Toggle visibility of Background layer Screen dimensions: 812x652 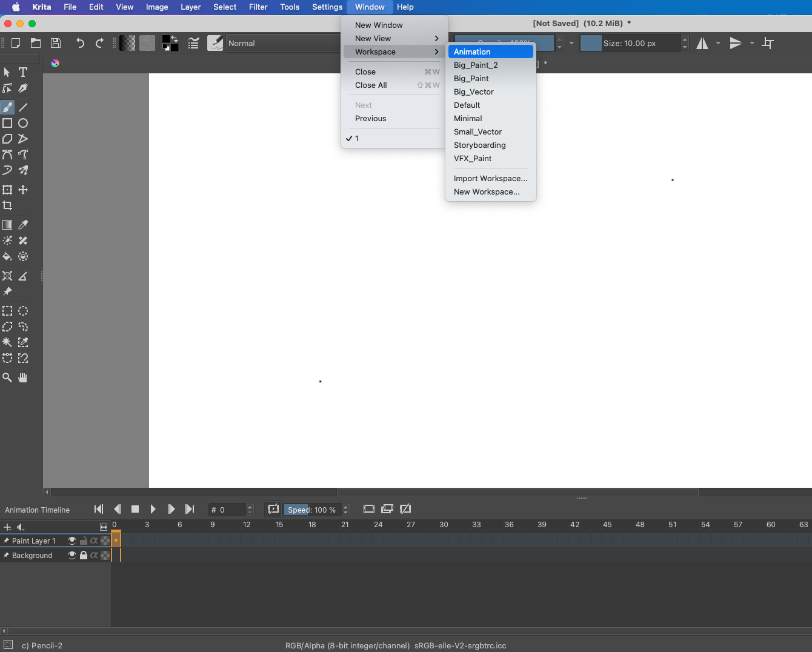72,555
